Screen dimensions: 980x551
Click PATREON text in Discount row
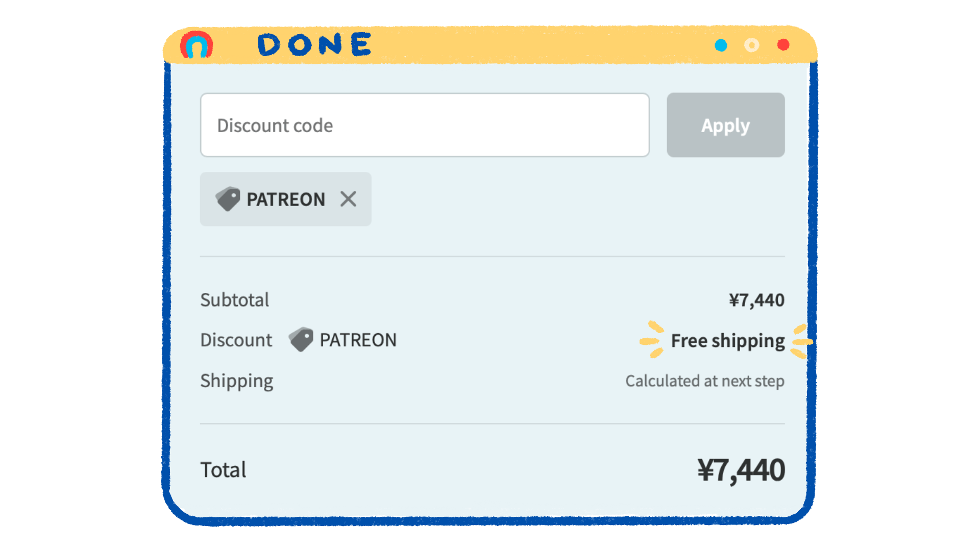pyautogui.click(x=358, y=340)
